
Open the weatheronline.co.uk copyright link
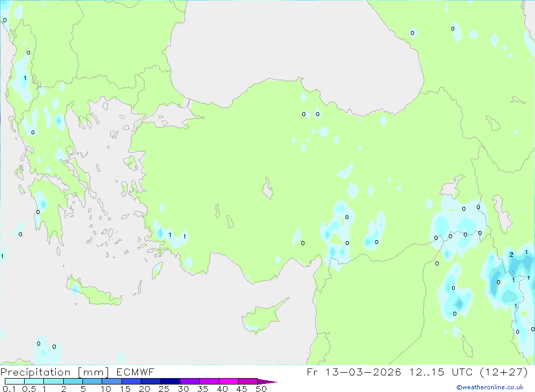[490, 387]
